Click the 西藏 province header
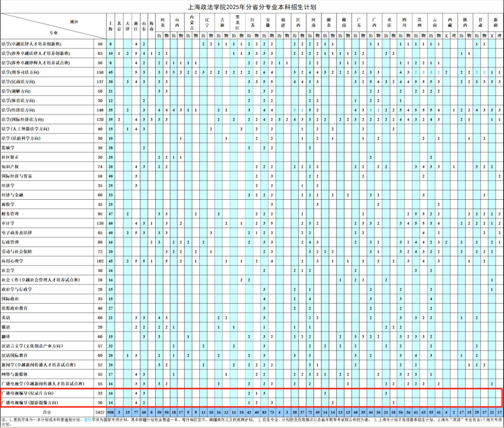The width and height of the screenshot is (504, 428). click(450, 23)
